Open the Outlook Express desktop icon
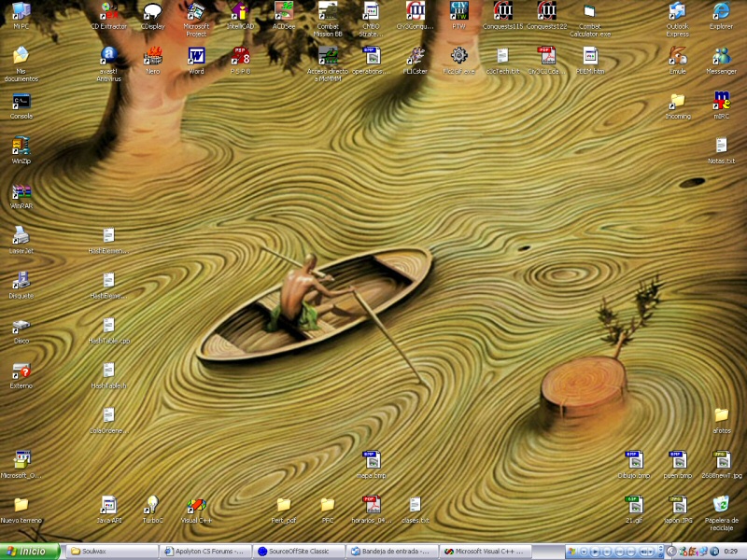Screen dimensions: 747x560 click(677, 11)
